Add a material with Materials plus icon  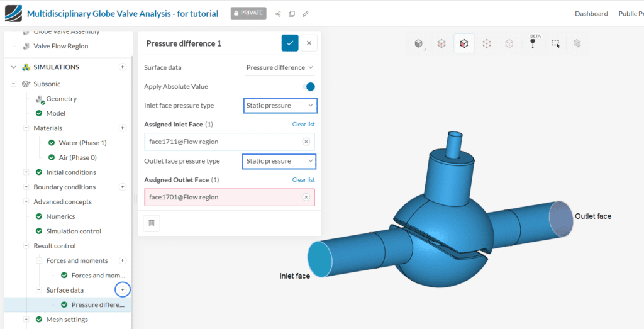click(123, 128)
